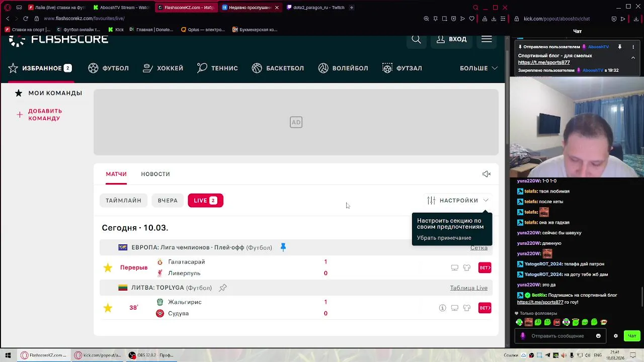Open kebab menu on pinned chat message
The width and height of the screenshot is (644, 362).
tap(633, 47)
